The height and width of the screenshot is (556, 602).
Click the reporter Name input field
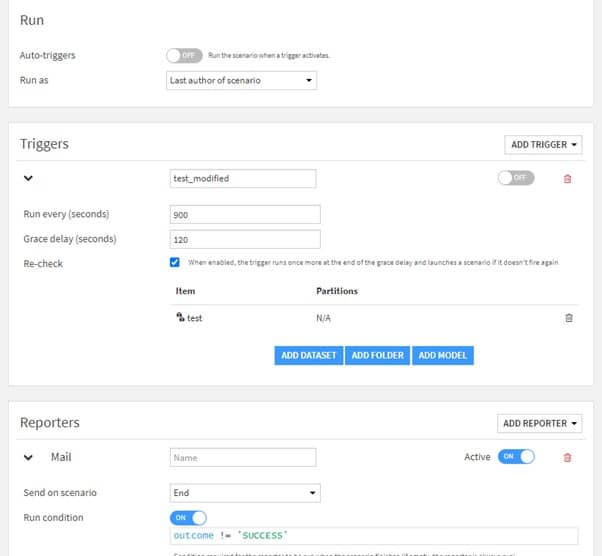point(243,458)
